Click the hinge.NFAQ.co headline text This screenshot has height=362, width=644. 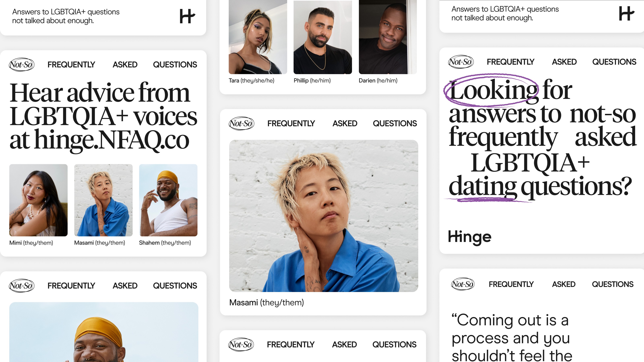99,140
